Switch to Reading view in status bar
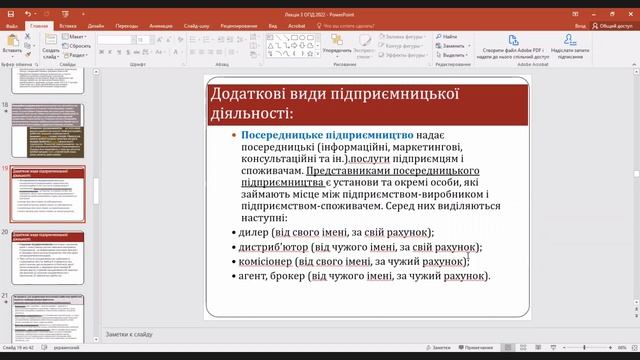640x360 pixels. pos(538,347)
